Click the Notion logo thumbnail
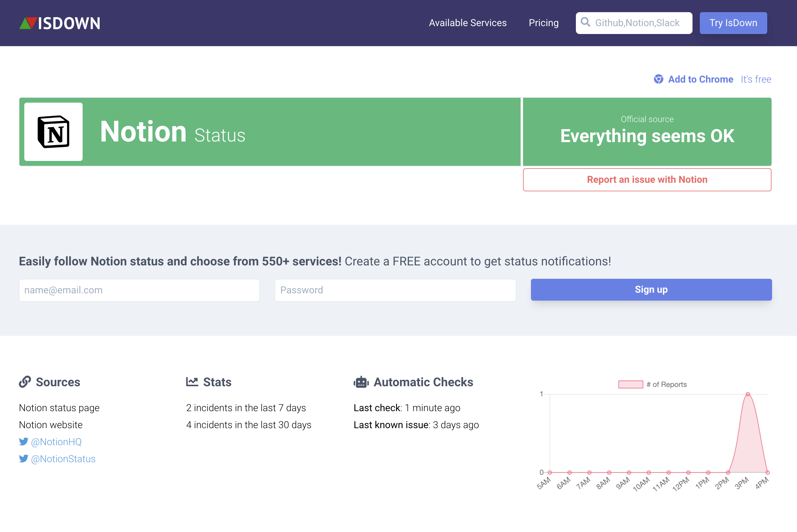 (x=53, y=132)
